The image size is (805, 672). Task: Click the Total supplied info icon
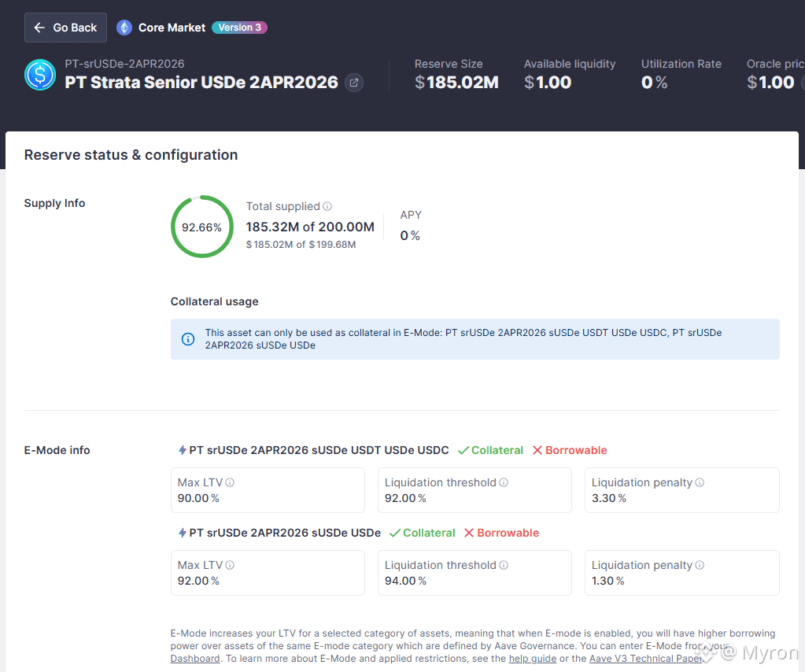pos(327,206)
